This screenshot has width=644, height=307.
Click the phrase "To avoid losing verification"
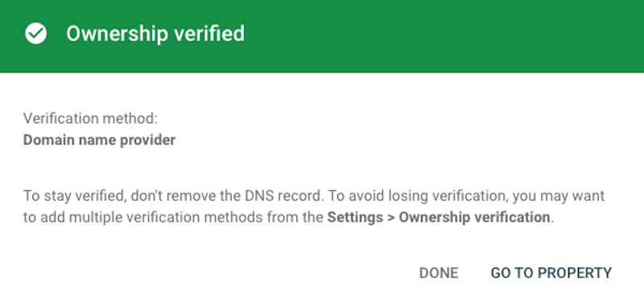coord(419,196)
